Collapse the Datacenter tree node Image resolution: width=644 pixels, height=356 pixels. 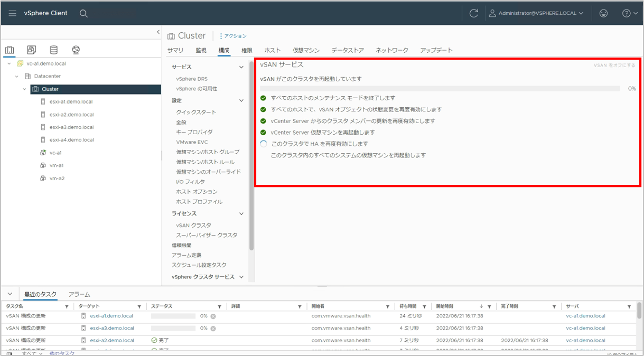coord(17,76)
